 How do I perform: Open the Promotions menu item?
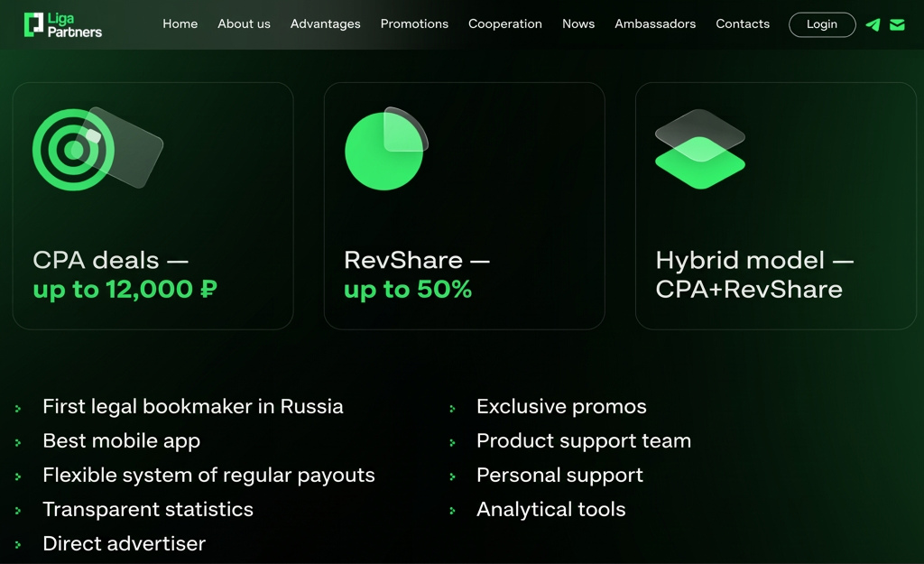pyautogui.click(x=414, y=24)
